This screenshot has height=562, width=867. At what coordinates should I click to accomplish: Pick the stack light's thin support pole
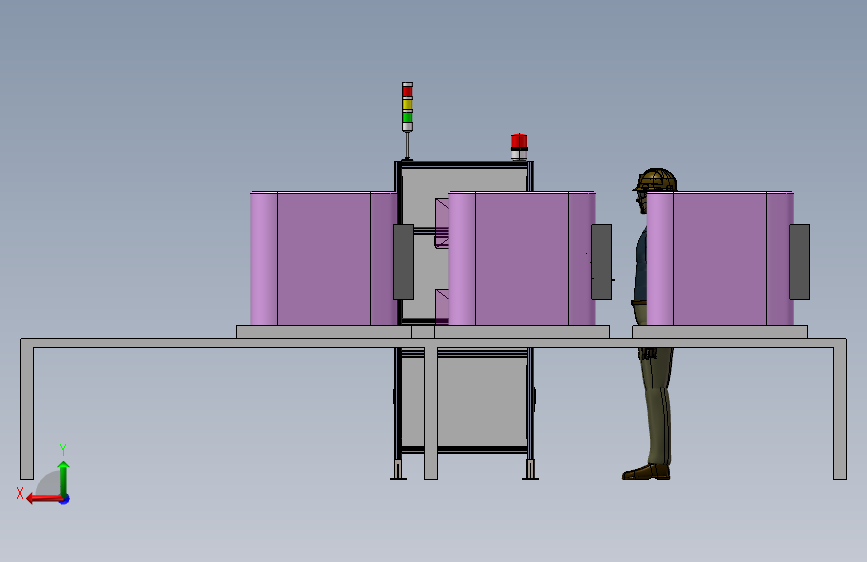408,145
